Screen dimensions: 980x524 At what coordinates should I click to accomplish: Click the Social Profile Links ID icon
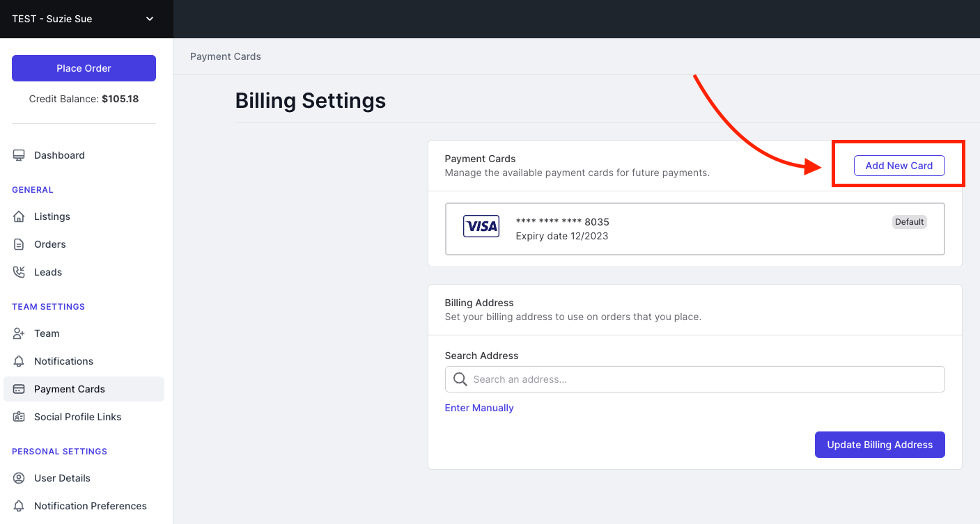point(19,417)
